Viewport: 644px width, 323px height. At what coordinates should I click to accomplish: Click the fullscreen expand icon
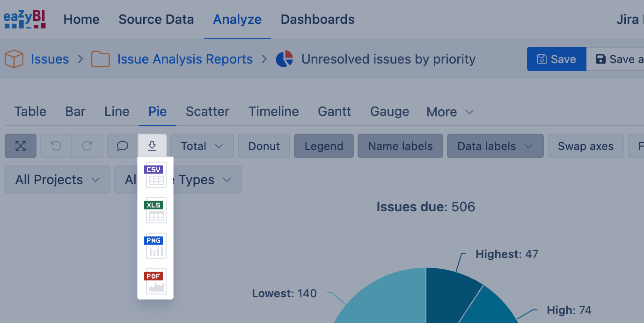(x=21, y=146)
